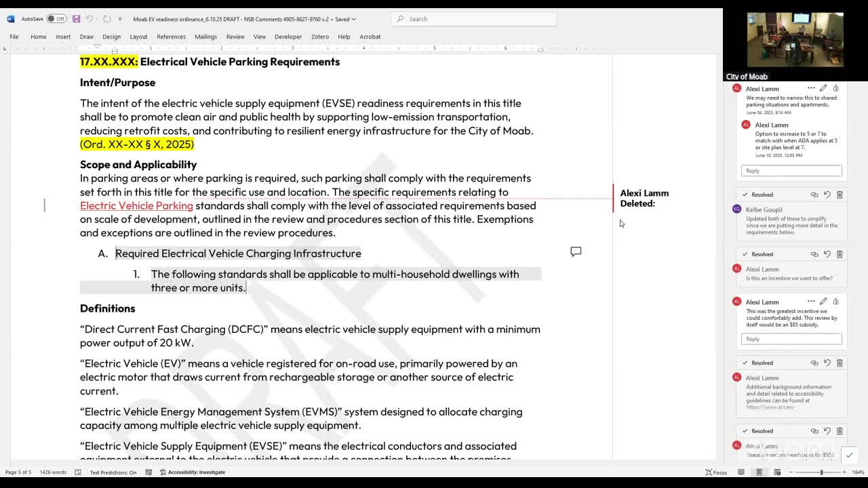The height and width of the screenshot is (488, 868).
Task: Copy link to resolved accessibility guidelines thread
Action: (x=814, y=363)
